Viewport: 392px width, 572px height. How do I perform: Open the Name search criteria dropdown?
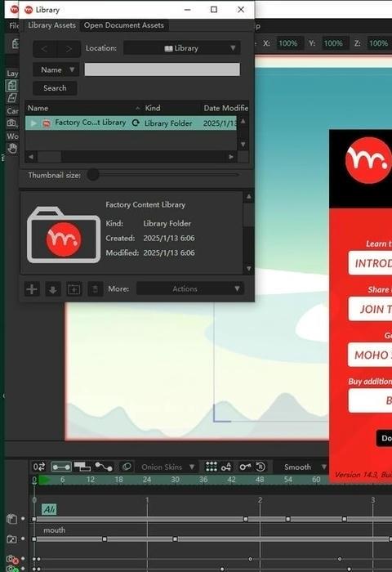(x=56, y=69)
